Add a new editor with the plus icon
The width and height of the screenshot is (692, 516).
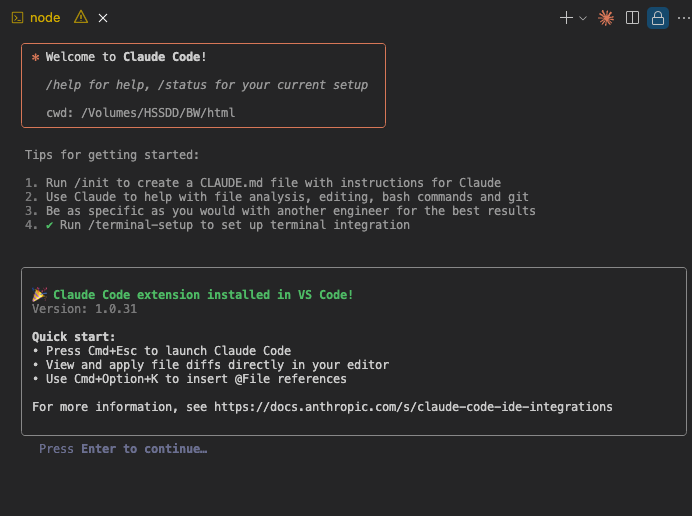(x=566, y=18)
